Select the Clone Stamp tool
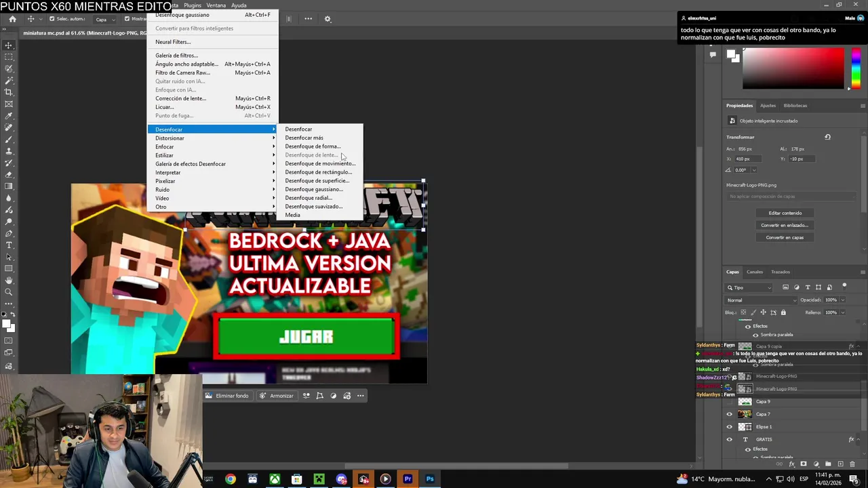The height and width of the screenshot is (488, 868). pos(9,150)
